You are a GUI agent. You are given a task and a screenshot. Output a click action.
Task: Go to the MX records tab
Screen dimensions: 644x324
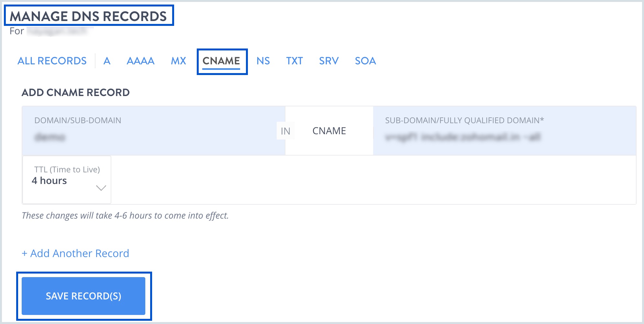pyautogui.click(x=178, y=61)
